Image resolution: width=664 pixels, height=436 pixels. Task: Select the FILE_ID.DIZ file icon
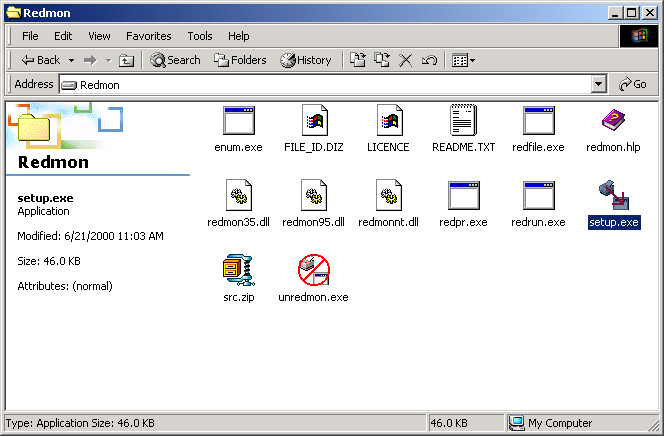coord(314,120)
